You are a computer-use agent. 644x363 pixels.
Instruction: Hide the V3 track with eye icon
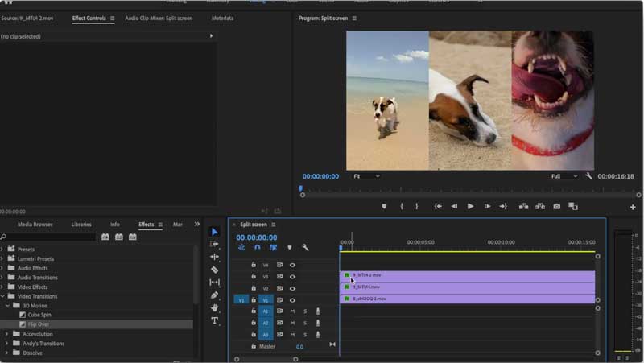tap(293, 276)
